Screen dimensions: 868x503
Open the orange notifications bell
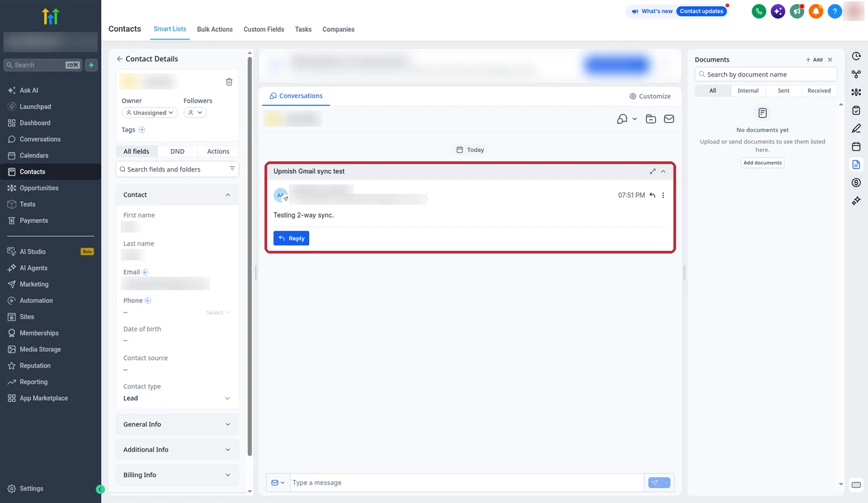coord(816,12)
